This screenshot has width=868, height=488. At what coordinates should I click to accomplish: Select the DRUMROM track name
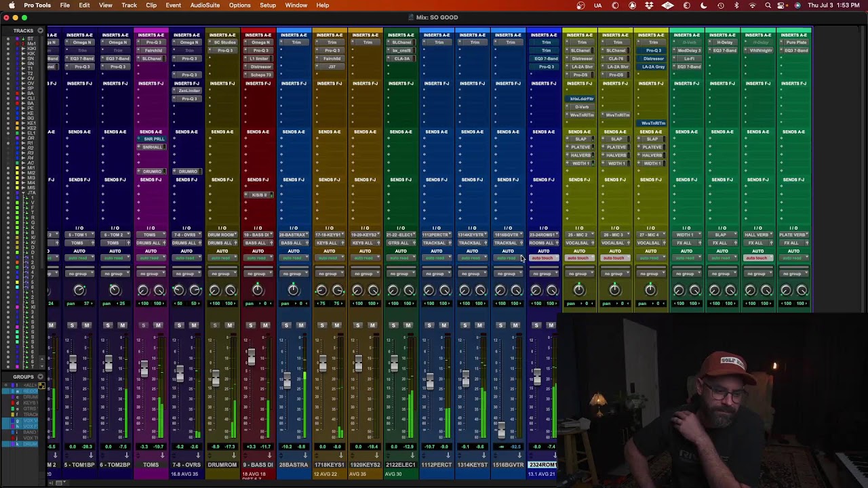[x=222, y=465]
